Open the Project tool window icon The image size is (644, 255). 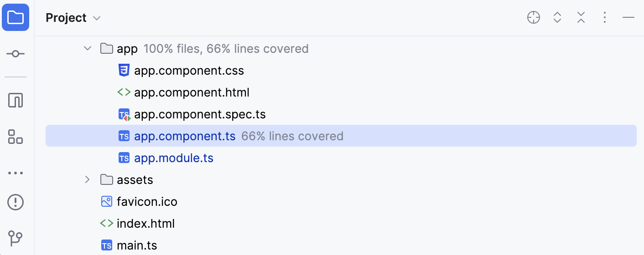click(x=16, y=18)
